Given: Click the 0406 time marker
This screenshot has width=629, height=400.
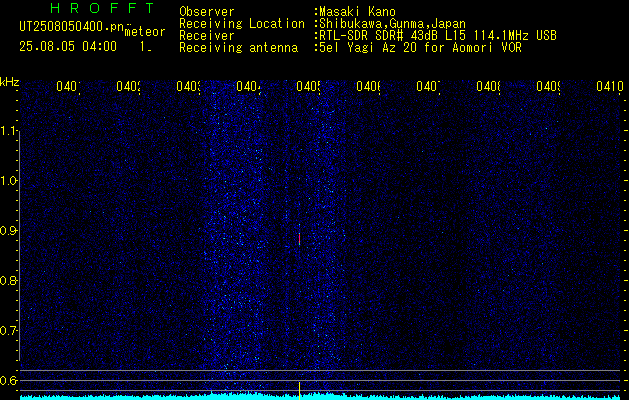Looking at the screenshot, I should point(368,87).
